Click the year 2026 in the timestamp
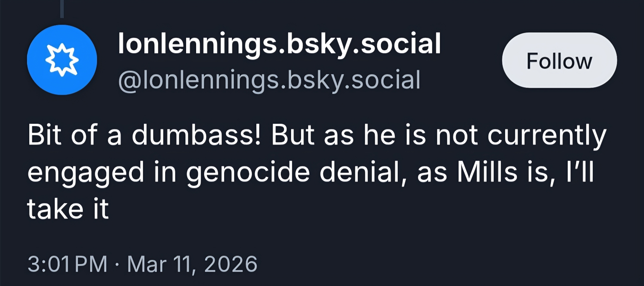 (x=231, y=264)
